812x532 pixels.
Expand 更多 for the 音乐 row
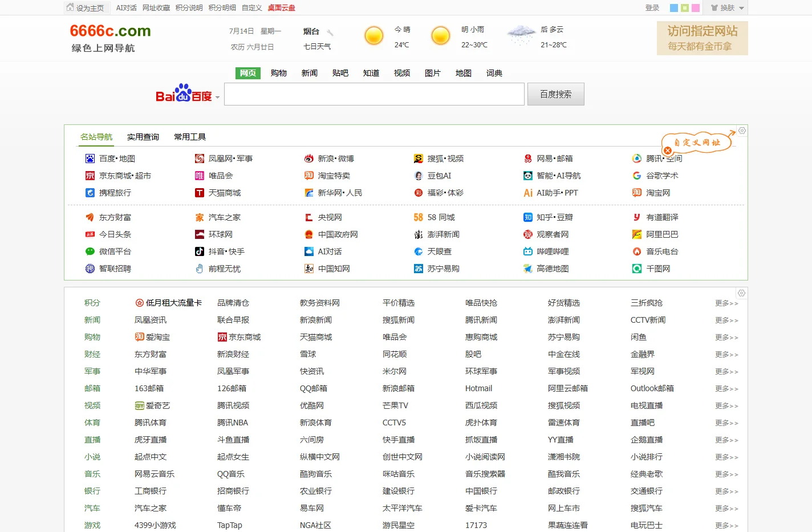(x=726, y=474)
